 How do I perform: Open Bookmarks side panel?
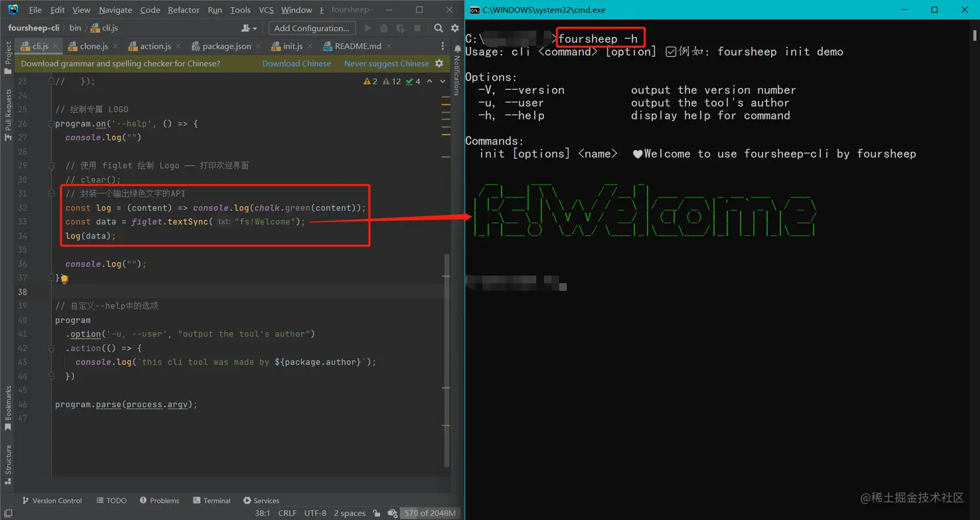8,407
